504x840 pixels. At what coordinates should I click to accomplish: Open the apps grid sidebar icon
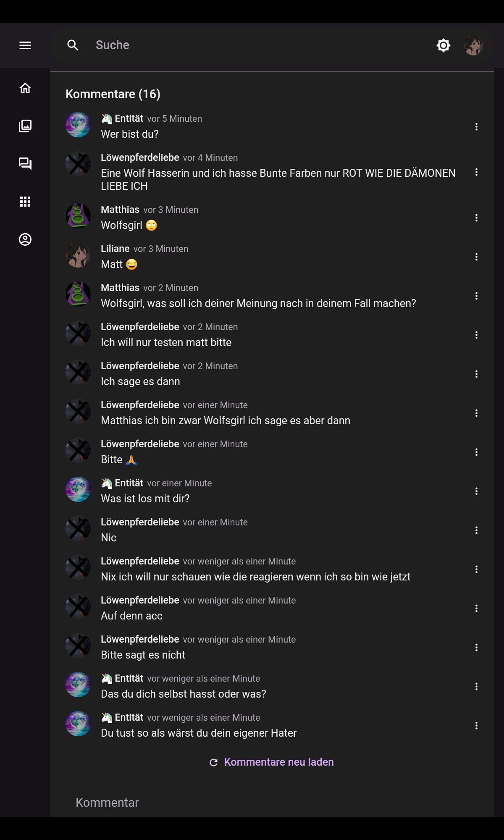tap(25, 202)
